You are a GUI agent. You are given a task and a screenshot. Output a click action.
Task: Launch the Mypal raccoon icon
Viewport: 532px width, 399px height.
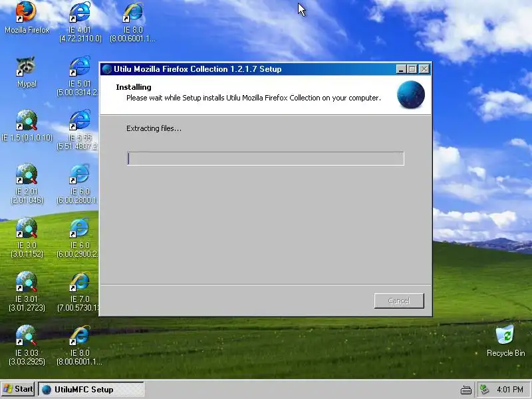point(27,72)
